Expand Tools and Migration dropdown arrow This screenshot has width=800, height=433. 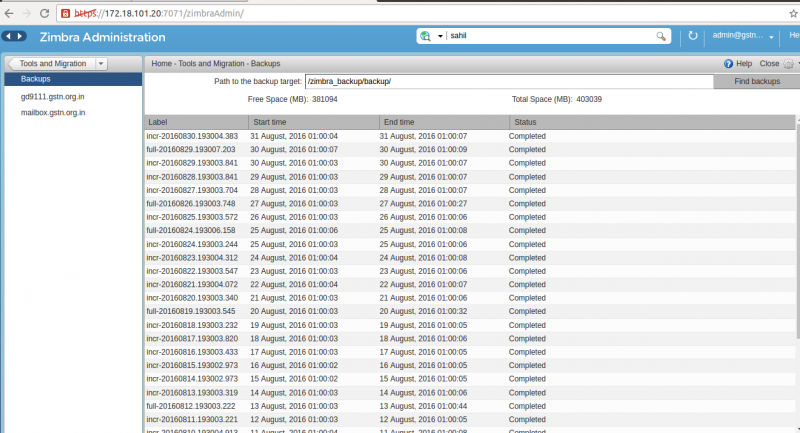coord(101,64)
